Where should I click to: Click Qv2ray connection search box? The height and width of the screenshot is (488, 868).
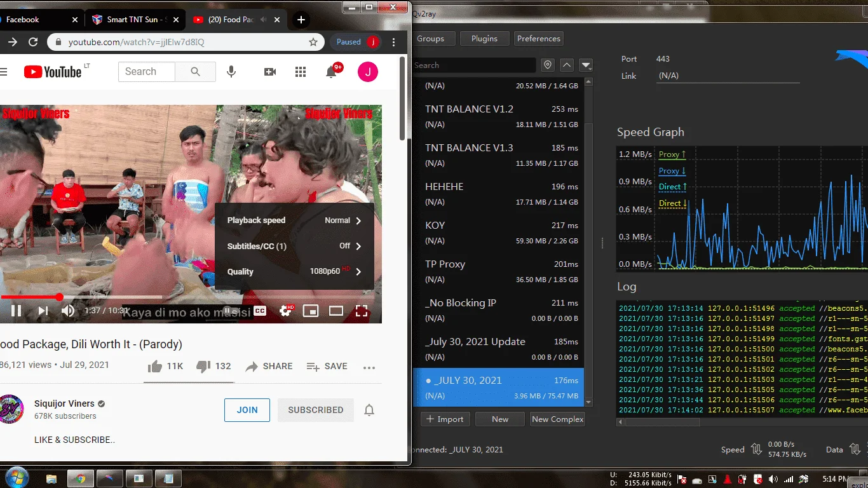[474, 65]
